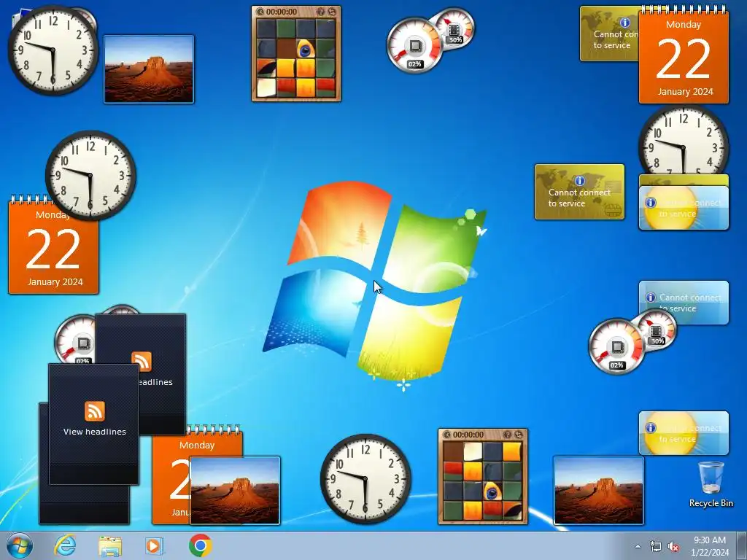747x560 pixels.
Task: Click the info icon on the weather gadget above the Recycle Bin
Action: [650, 427]
